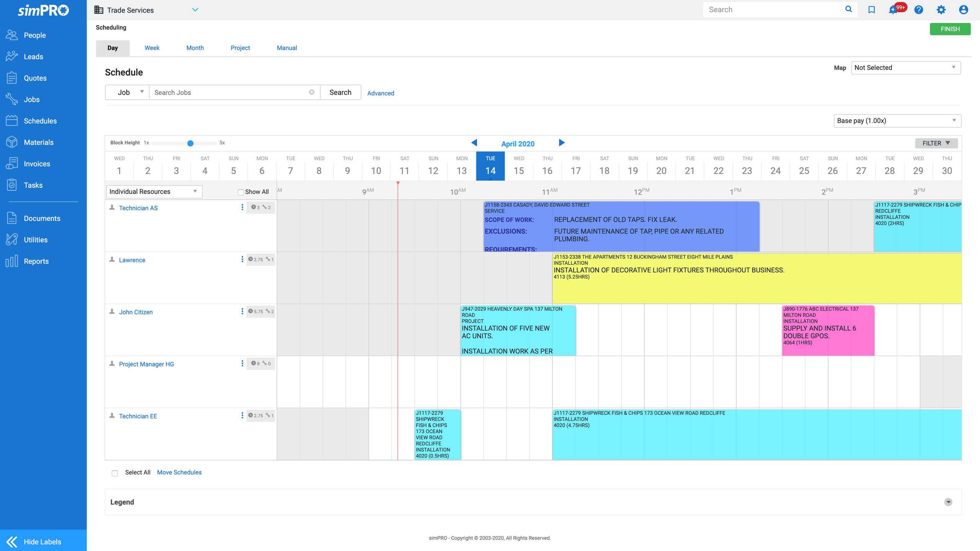Open the help question mark icon
The width and height of the screenshot is (980, 551).
click(x=919, y=10)
